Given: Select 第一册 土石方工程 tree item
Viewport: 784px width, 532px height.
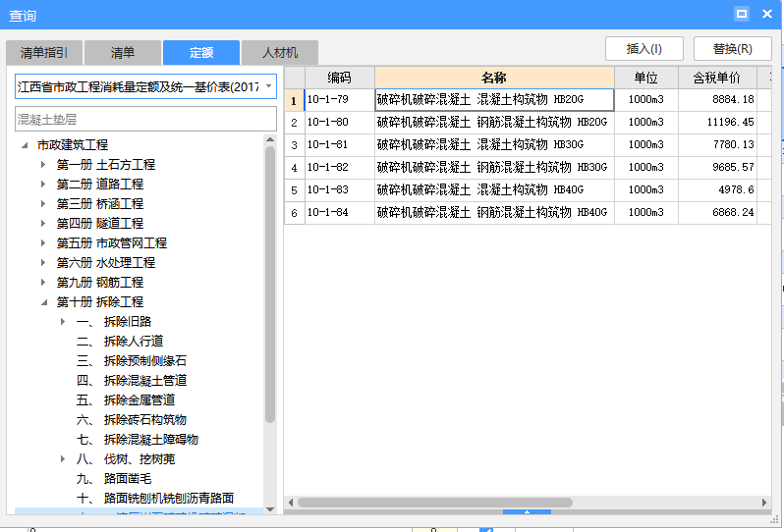Looking at the screenshot, I should 106,164.
